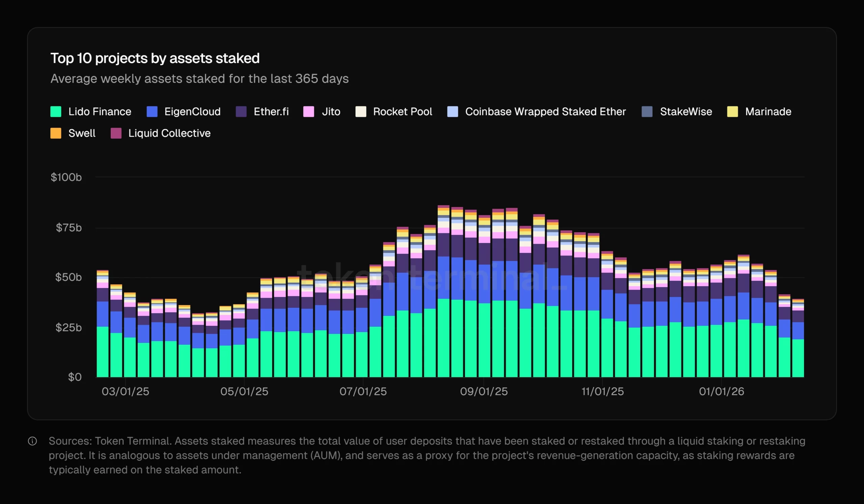This screenshot has width=864, height=504.
Task: Click the info icon beside Sources note
Action: point(32,441)
